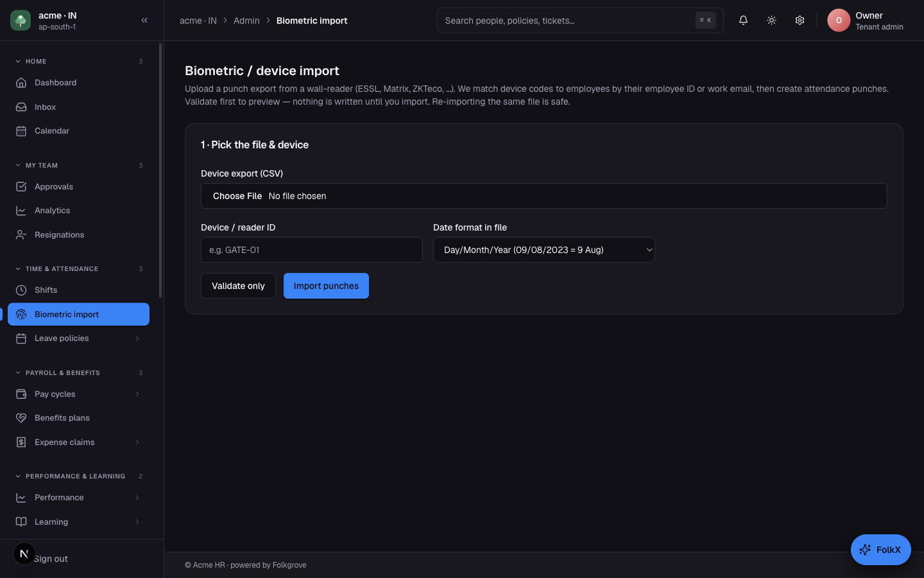Open the FolkX assistant button
924x578 pixels.
click(880, 550)
